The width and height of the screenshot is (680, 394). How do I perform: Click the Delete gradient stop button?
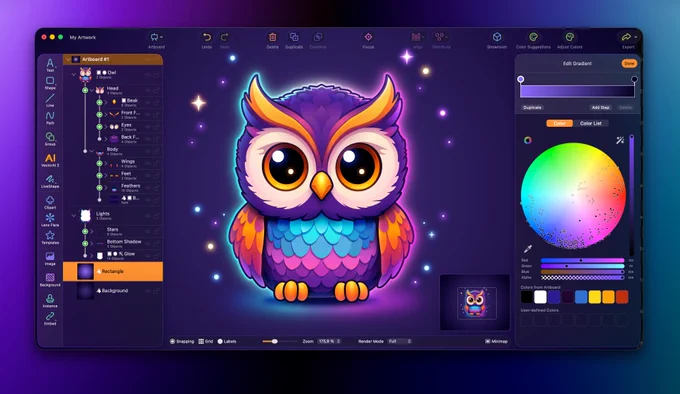625,107
